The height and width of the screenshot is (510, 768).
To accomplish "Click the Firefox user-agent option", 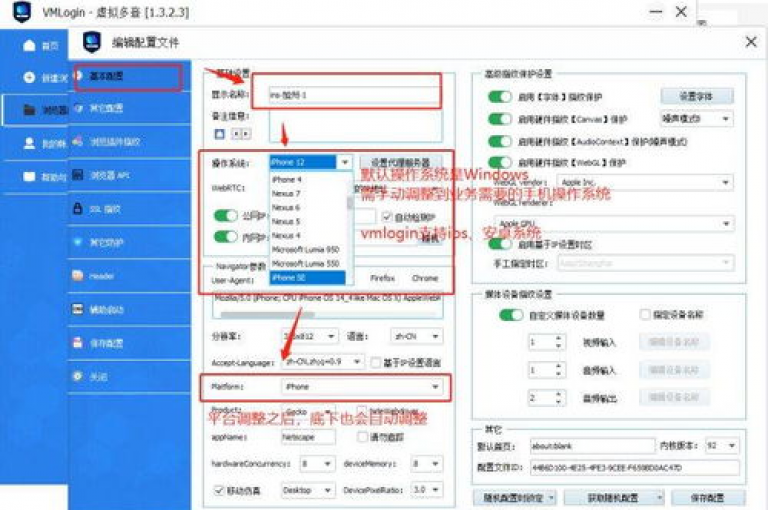I will pos(383,278).
